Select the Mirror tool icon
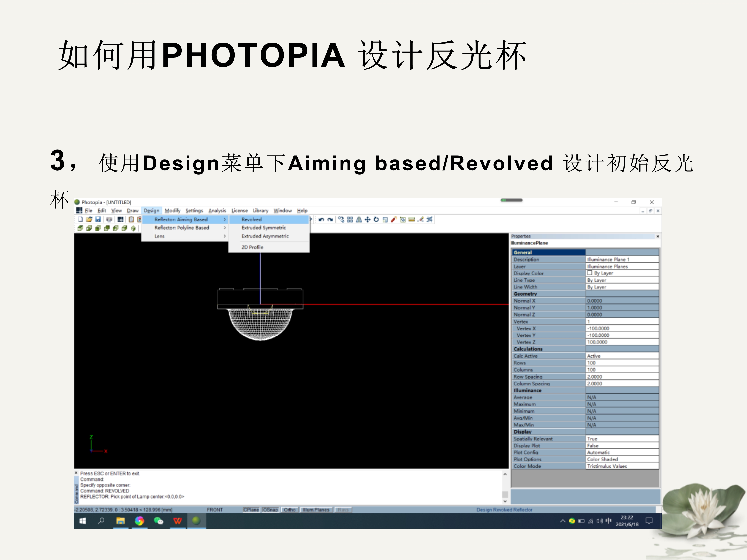Viewport: 747px width, 560px height. [x=359, y=220]
